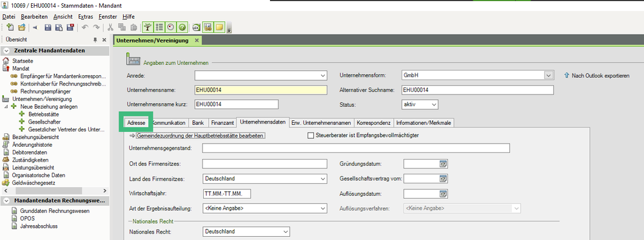Open the Status dropdown
644x240 pixels.
433,105
